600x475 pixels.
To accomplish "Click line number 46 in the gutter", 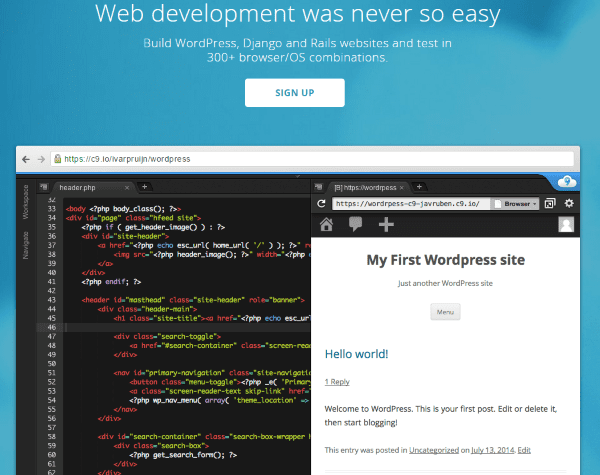I will [x=52, y=327].
